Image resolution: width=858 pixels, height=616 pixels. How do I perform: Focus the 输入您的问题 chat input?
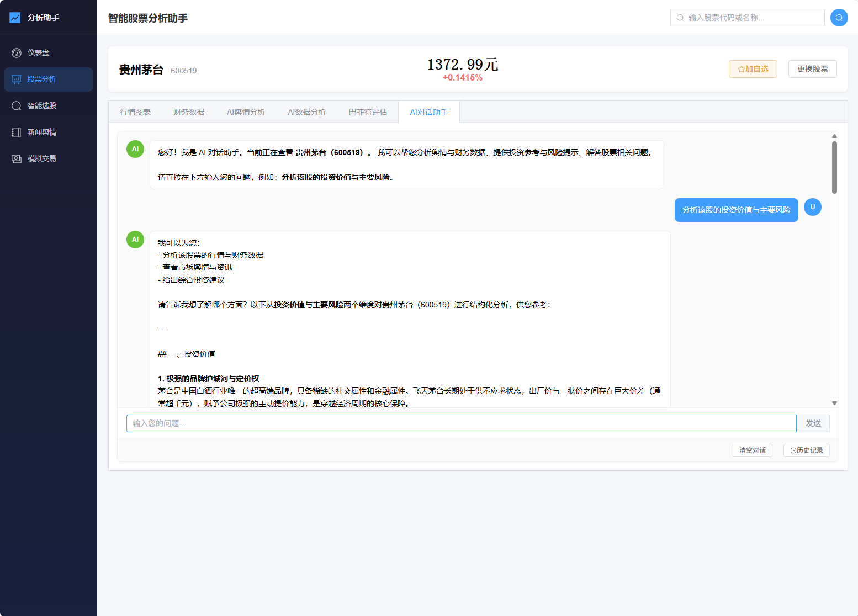462,423
